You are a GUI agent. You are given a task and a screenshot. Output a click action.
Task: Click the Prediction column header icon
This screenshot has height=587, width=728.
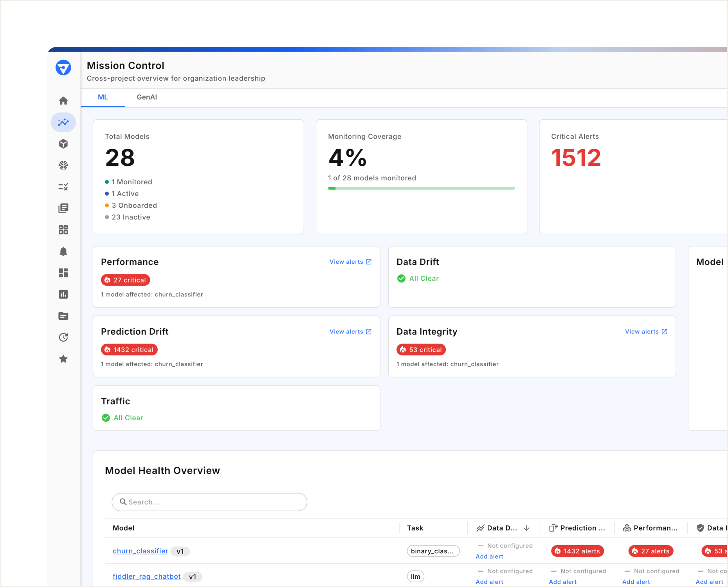pos(553,528)
